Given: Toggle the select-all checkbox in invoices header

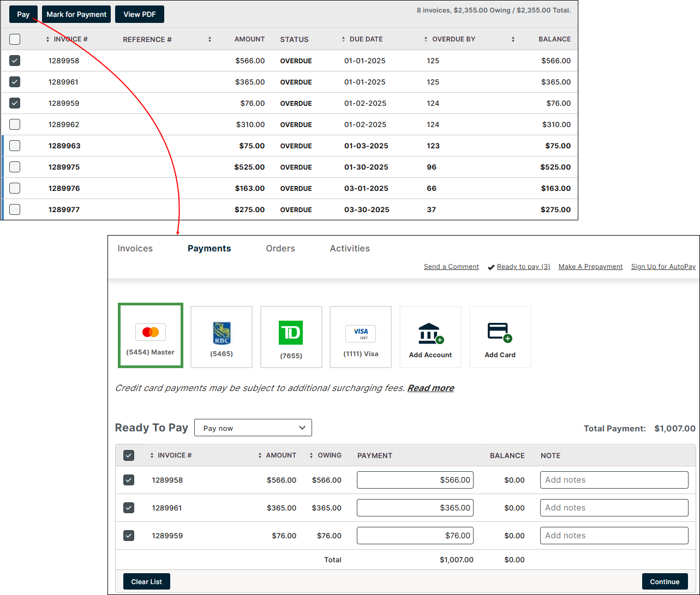Looking at the screenshot, I should tap(15, 39).
